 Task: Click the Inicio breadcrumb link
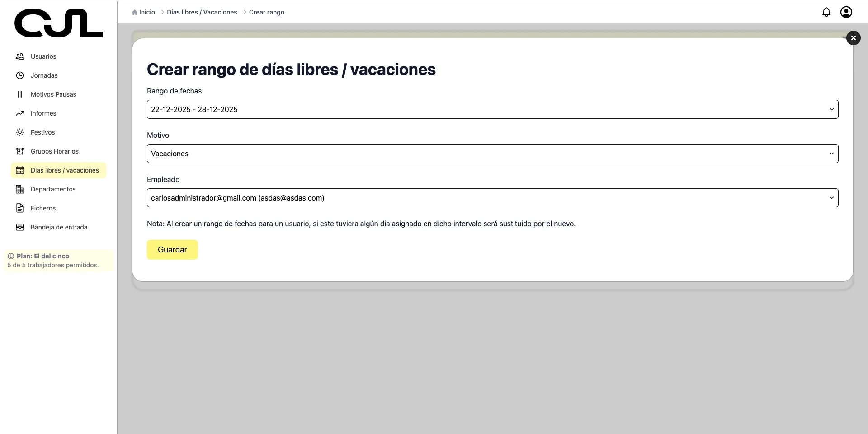pos(146,12)
